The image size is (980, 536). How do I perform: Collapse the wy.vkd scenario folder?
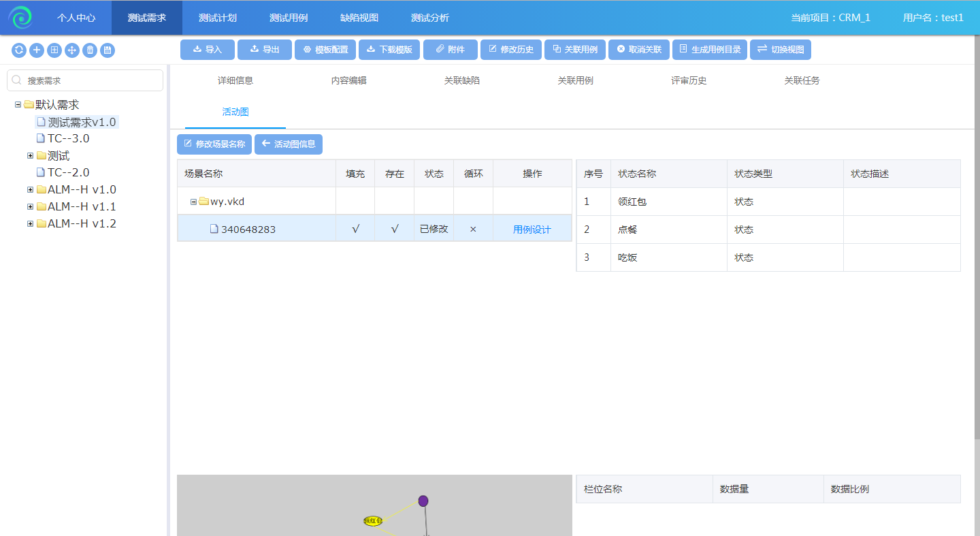[193, 202]
